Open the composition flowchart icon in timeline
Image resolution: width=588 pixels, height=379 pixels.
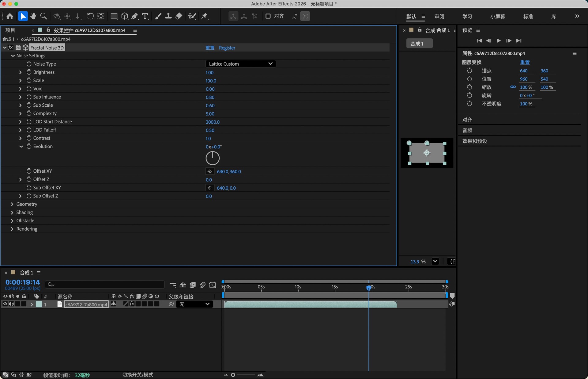coord(173,285)
